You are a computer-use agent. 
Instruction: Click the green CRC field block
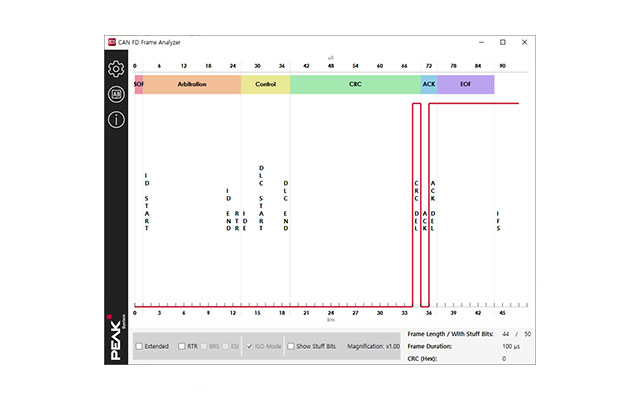pos(355,85)
